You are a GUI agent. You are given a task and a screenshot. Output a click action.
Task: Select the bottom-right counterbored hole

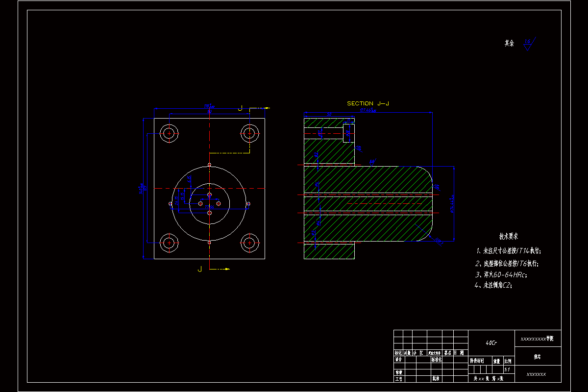250,242
